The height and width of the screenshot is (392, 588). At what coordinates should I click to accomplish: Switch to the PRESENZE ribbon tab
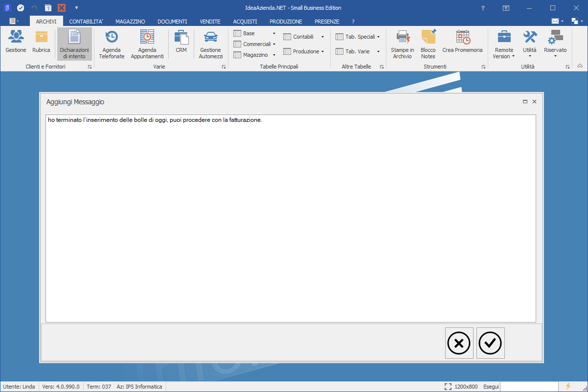coord(327,22)
